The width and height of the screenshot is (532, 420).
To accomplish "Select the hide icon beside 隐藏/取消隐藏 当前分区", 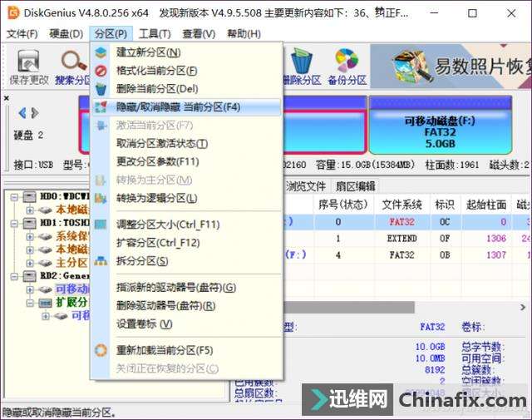I will tap(101, 107).
